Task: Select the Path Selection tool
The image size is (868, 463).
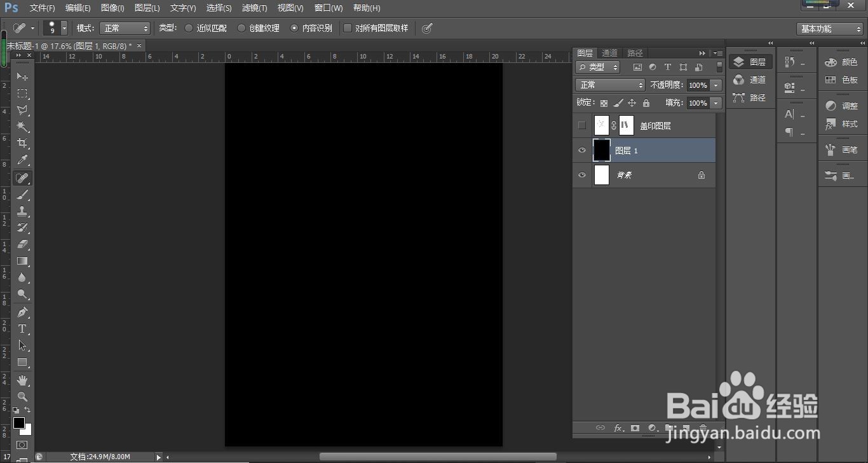Action: pyautogui.click(x=22, y=345)
